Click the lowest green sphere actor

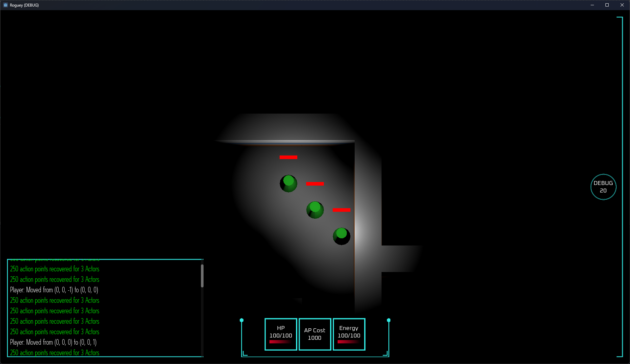click(x=342, y=236)
